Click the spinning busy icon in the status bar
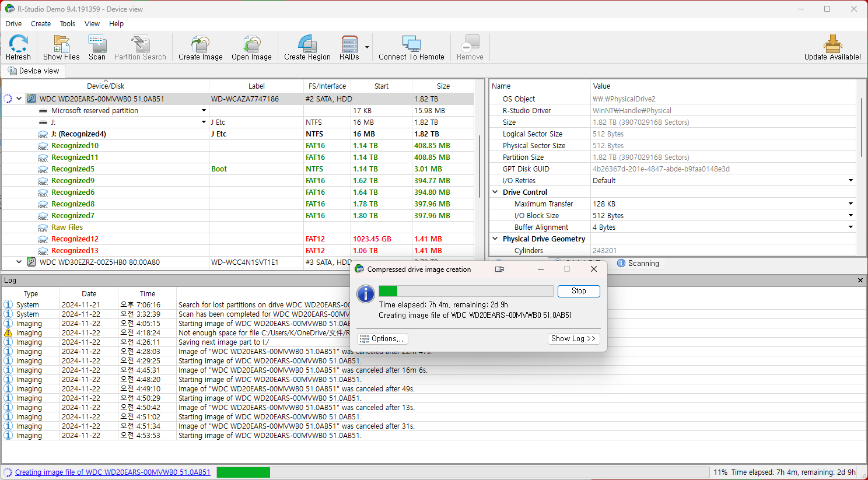Image resolution: width=868 pixels, height=480 pixels. point(8,472)
